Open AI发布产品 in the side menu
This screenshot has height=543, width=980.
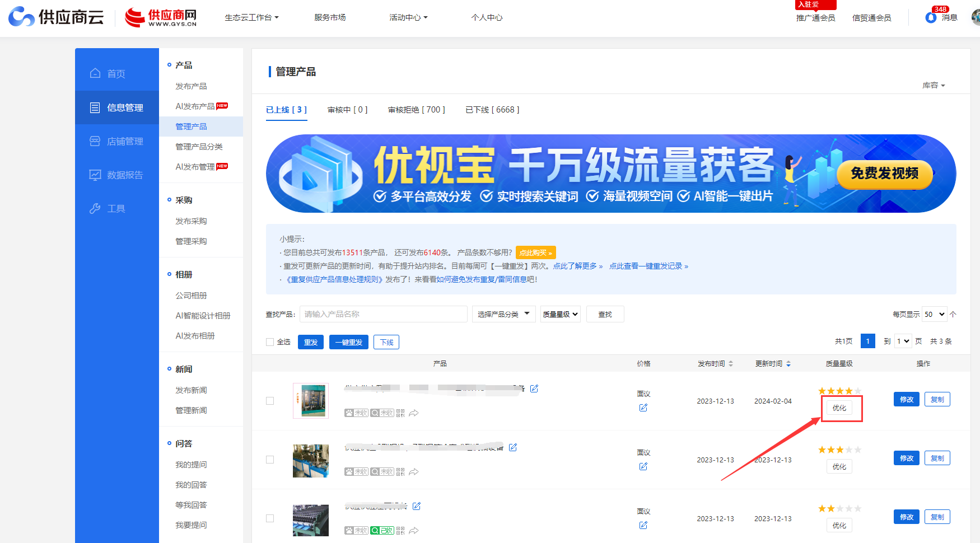click(x=195, y=106)
